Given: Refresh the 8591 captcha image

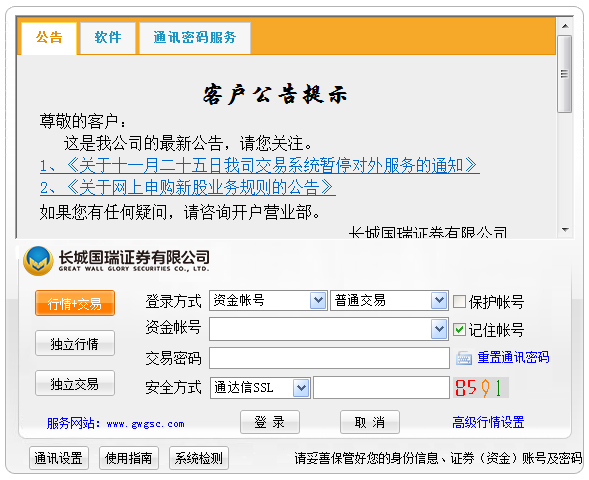Looking at the screenshot, I should [481, 388].
